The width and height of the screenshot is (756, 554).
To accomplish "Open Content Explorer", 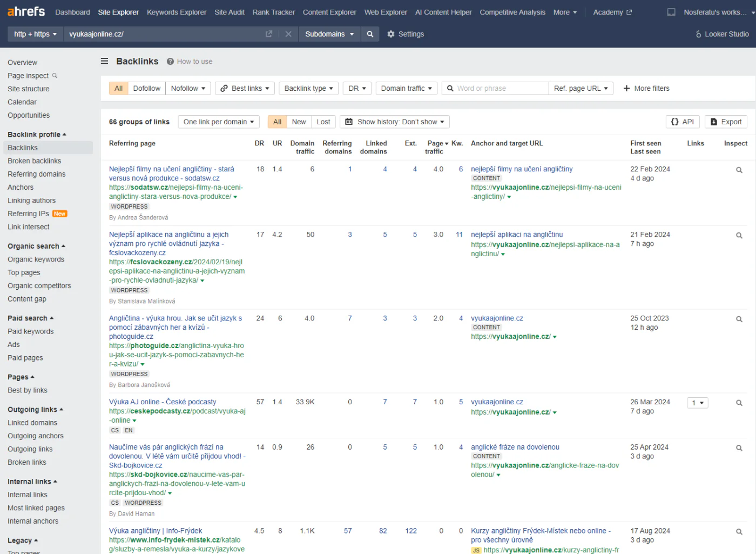I will (x=329, y=12).
